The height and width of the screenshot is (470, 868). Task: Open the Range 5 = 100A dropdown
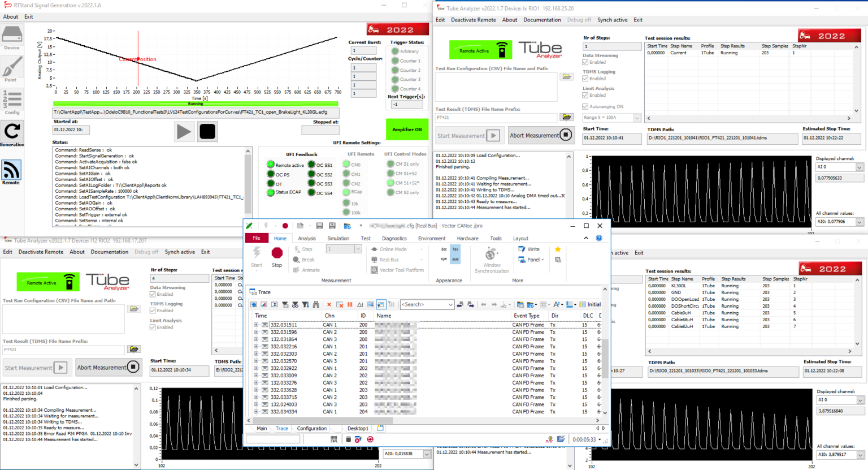point(637,118)
